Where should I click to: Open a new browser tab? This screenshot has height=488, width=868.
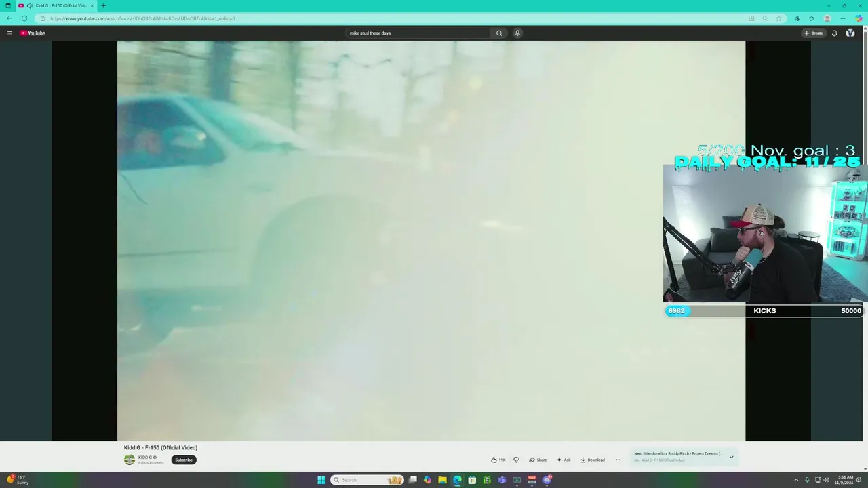click(x=103, y=5)
